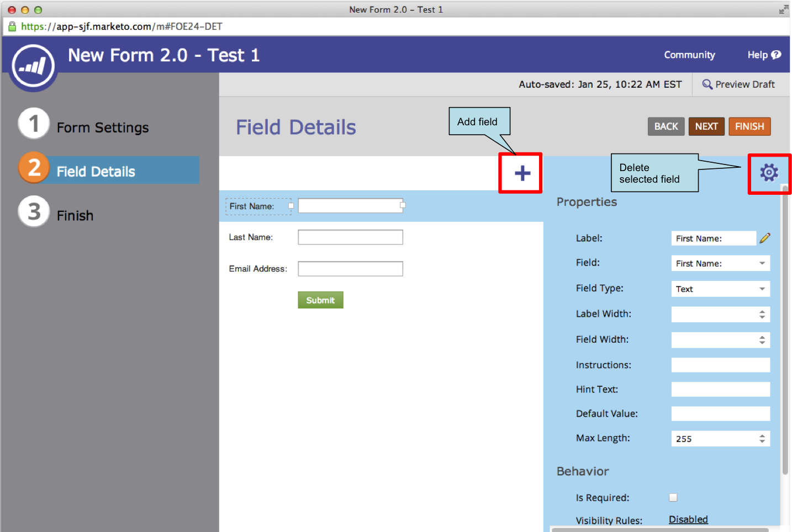Click the pencil icon beside Label
The height and width of the screenshot is (532, 792).
(x=765, y=238)
